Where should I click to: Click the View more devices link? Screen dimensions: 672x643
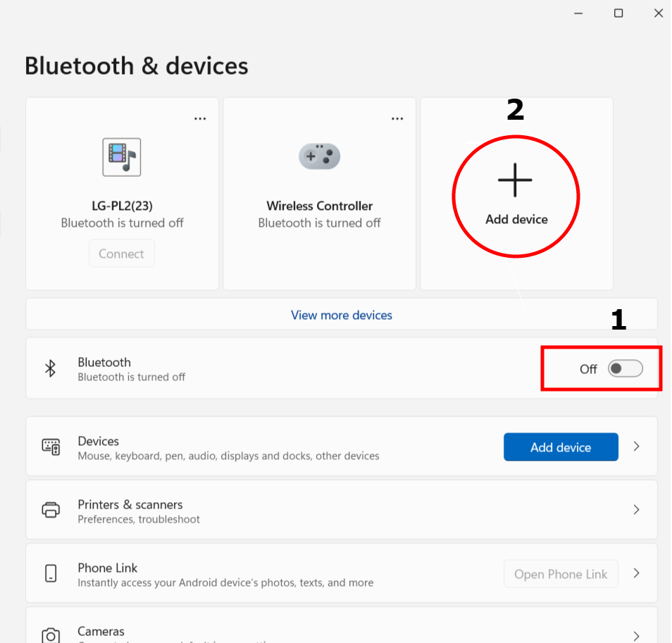(341, 315)
